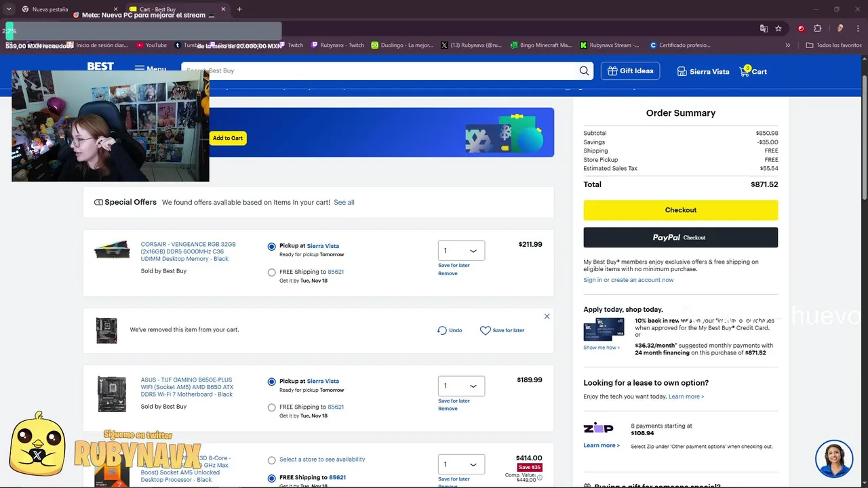The height and width of the screenshot is (488, 868).
Task: Select FREE Shipping for ASUS motherboard
Action: point(272,407)
